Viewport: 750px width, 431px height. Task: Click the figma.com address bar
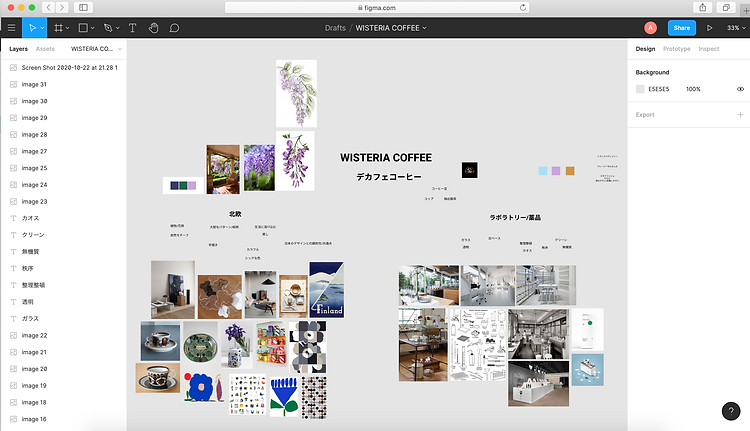tap(376, 7)
